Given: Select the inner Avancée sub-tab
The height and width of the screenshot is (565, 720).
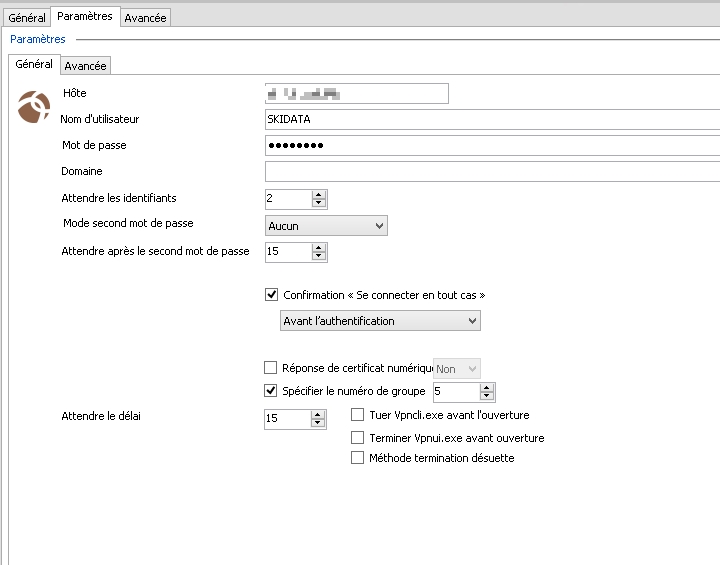Looking at the screenshot, I should tap(85, 66).
